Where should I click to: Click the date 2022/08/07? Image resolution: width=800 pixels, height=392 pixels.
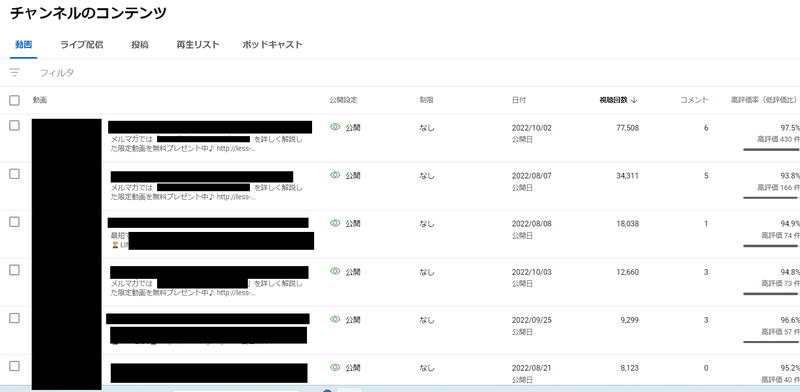tap(532, 176)
